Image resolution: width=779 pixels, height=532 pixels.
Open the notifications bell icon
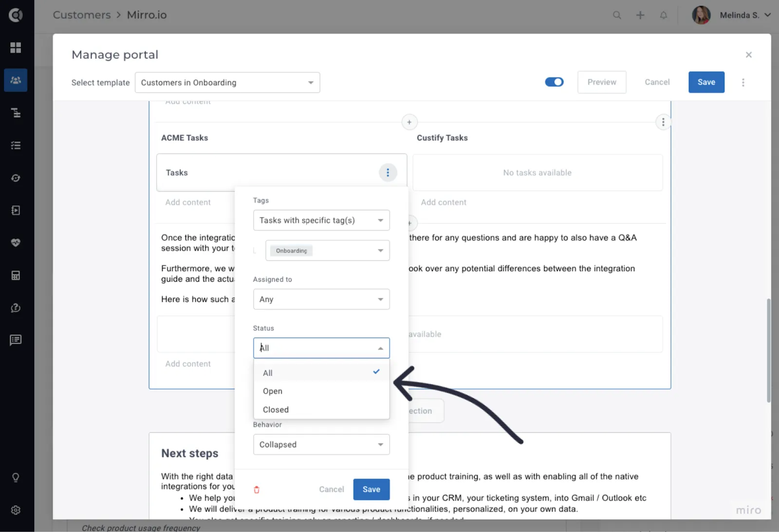(x=663, y=15)
